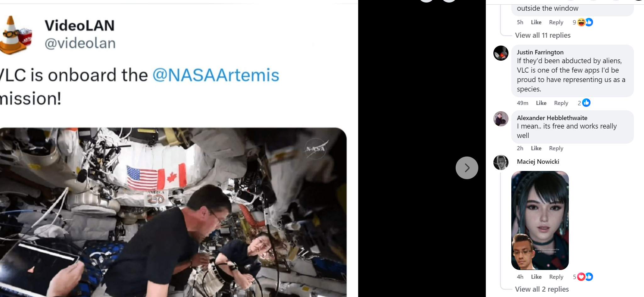Go to next photo with right arrow
The image size is (644, 297).
point(467,168)
